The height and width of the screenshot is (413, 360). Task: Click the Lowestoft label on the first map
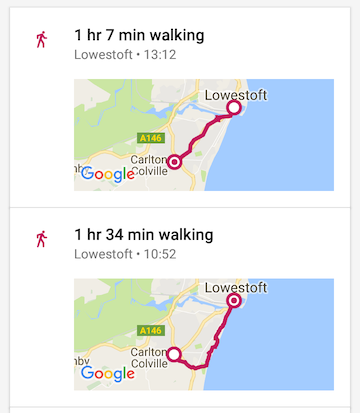[x=236, y=95]
